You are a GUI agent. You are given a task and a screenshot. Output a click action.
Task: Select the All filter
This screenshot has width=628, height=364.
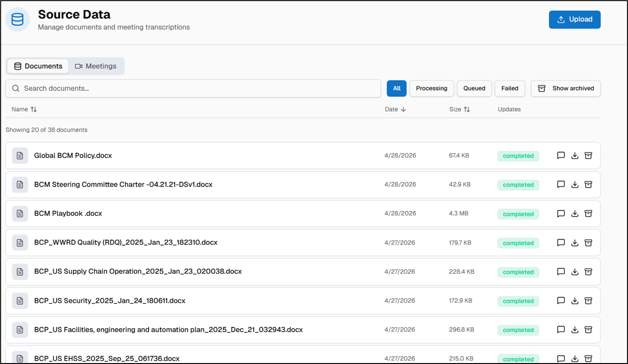point(396,88)
